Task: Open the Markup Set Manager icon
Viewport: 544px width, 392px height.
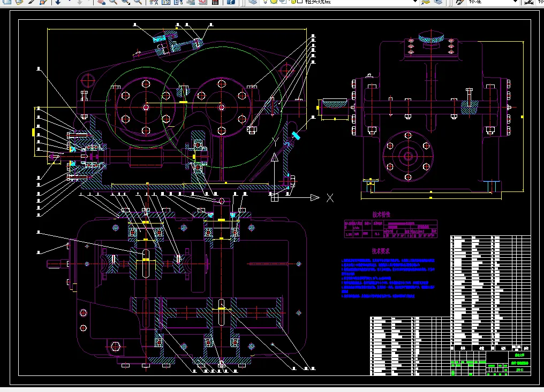Action: 202,2
